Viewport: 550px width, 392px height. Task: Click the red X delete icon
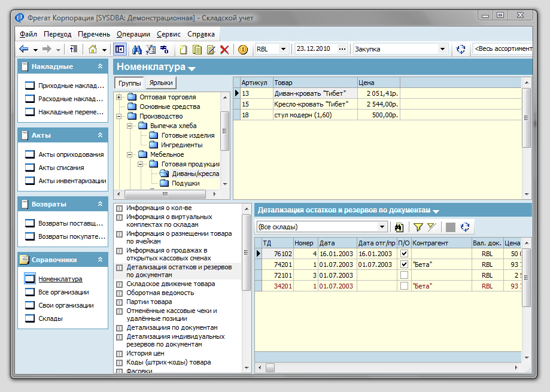224,50
